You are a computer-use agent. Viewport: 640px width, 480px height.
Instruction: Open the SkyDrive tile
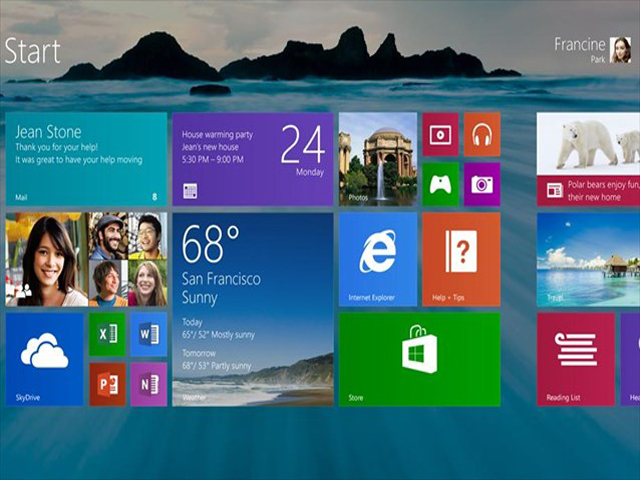click(45, 359)
